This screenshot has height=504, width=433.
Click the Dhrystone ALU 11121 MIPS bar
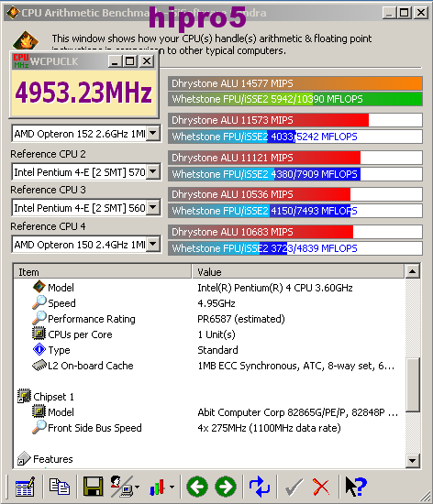pos(295,158)
